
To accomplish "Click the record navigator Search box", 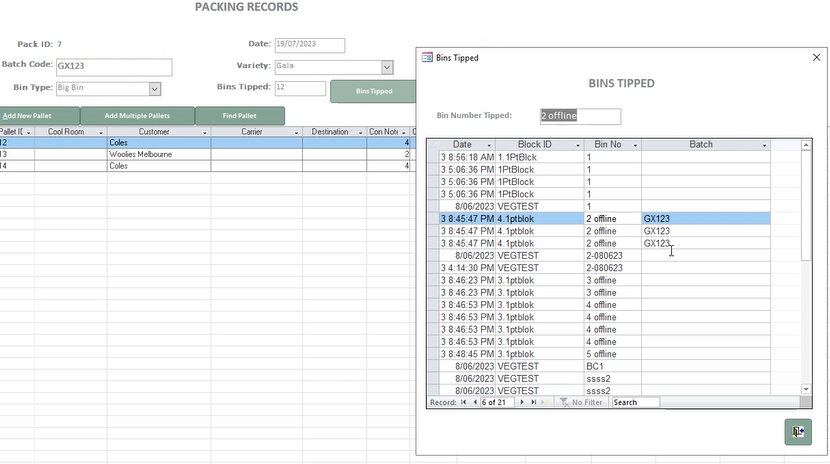I will pos(635,402).
